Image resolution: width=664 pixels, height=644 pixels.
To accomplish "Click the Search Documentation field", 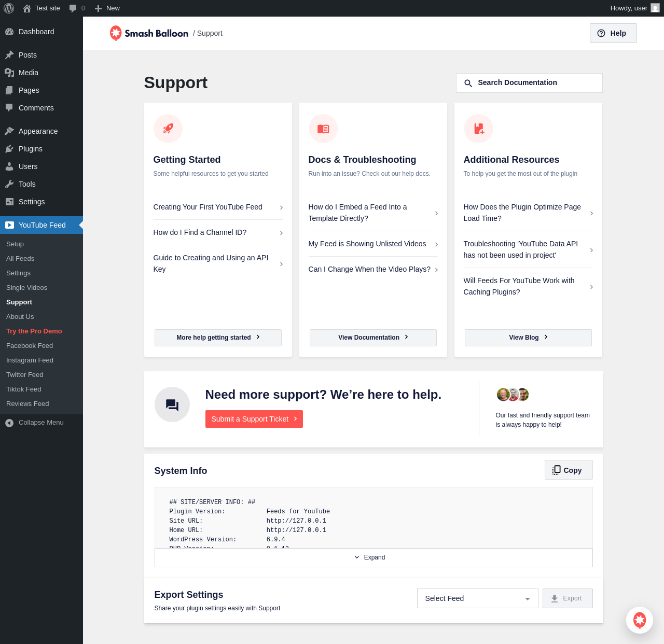I will [x=529, y=83].
